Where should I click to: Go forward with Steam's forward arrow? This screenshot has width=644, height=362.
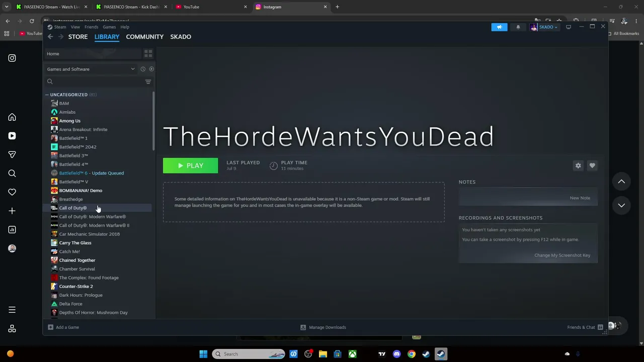point(61,37)
